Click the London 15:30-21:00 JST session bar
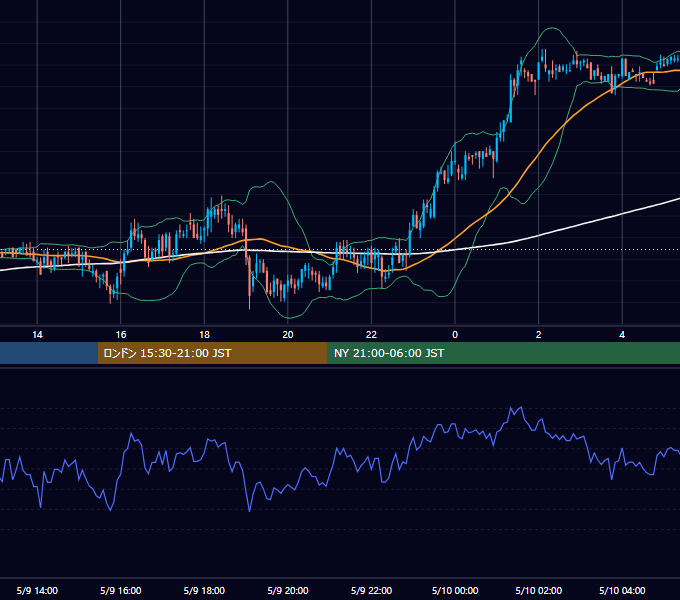This screenshot has width=680, height=600. pos(212,353)
